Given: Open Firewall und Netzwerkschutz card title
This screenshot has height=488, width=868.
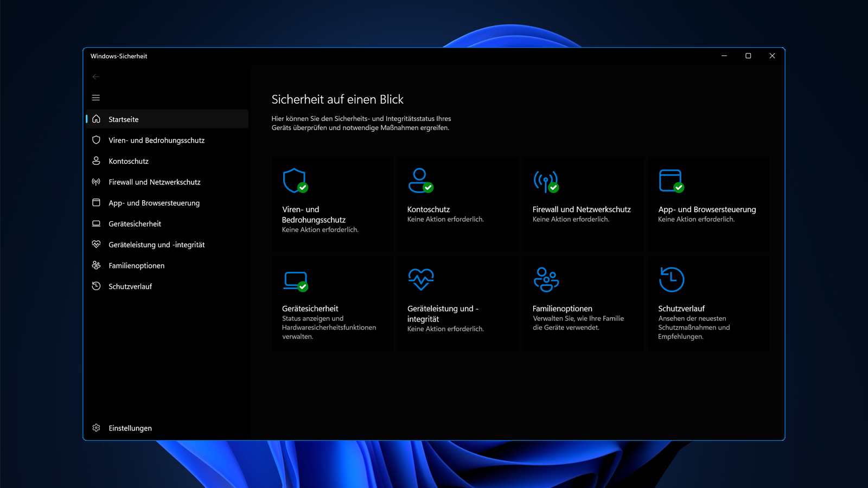Looking at the screenshot, I should (x=582, y=209).
